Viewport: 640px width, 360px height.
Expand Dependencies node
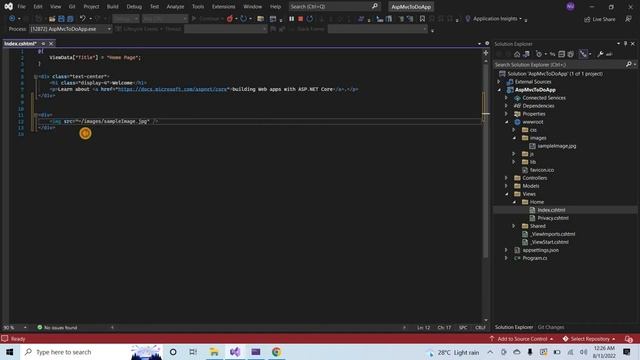[x=506, y=106]
